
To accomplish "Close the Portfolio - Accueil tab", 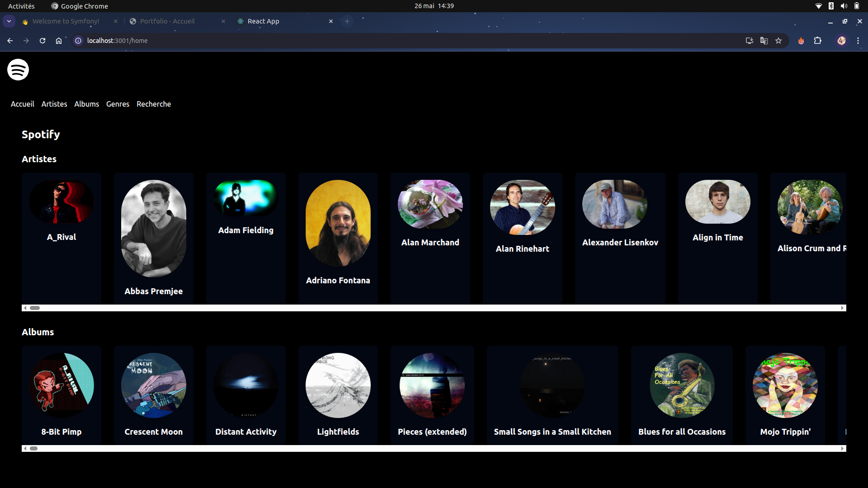I will click(x=223, y=21).
